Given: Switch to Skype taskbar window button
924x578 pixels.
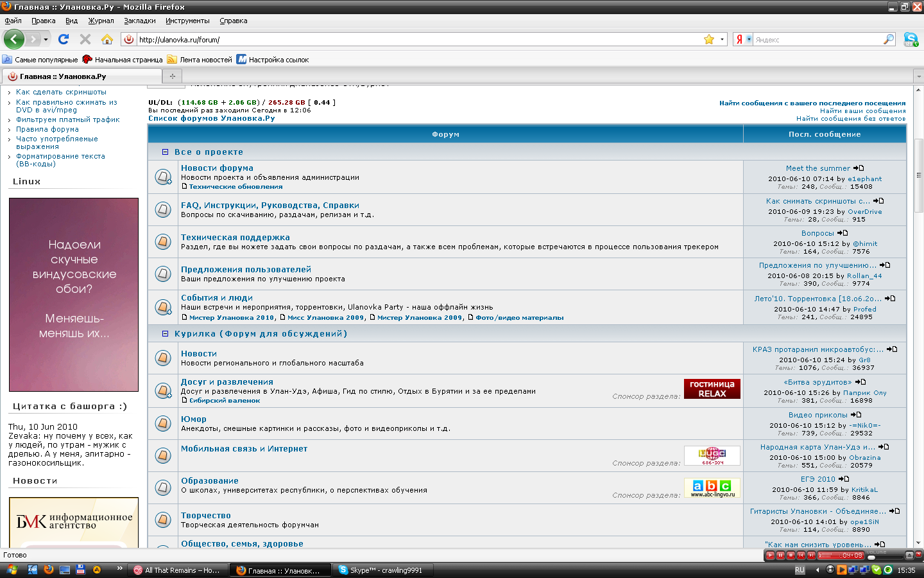Looking at the screenshot, I should pyautogui.click(x=383, y=570).
